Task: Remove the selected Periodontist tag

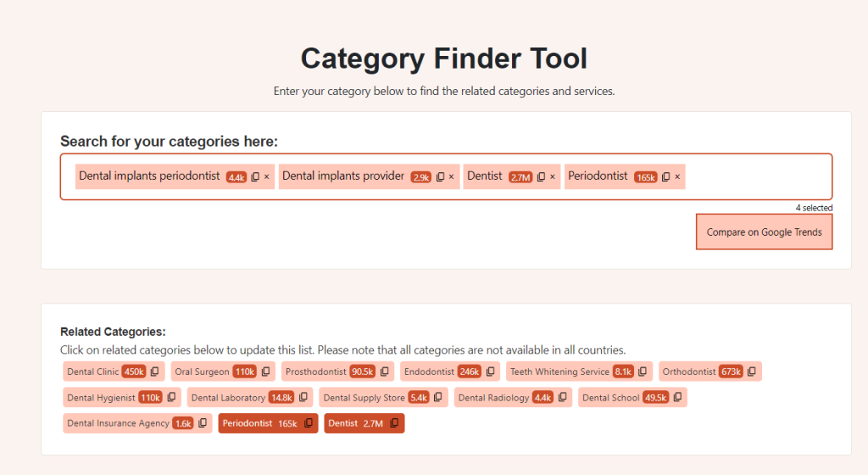Action: [677, 177]
